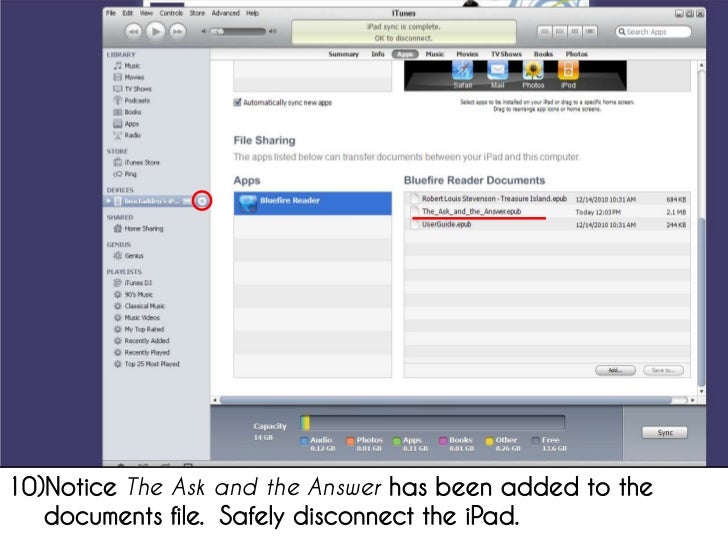The width and height of the screenshot is (728, 546).
Task: Select the Apps tab
Action: coord(405,54)
